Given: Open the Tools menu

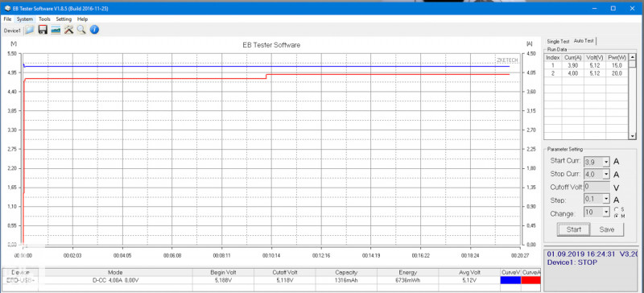Looking at the screenshot, I should (44, 19).
